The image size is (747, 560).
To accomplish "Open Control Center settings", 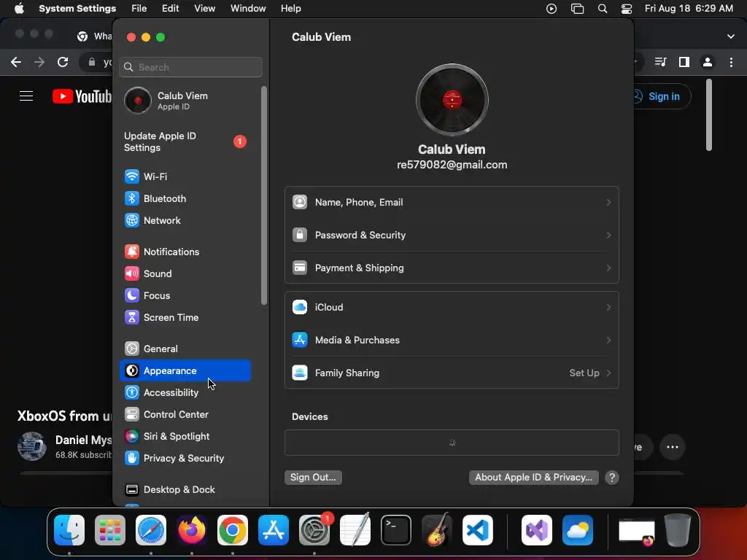I will pyautogui.click(x=185, y=415).
